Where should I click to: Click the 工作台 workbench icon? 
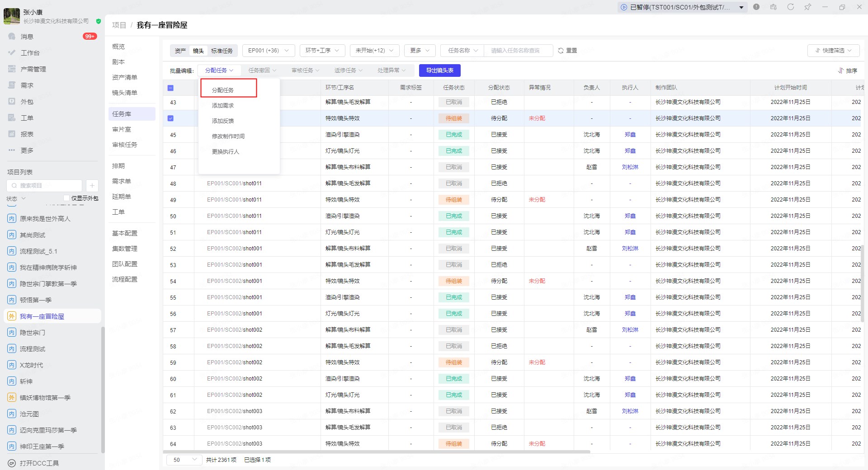tap(12, 53)
